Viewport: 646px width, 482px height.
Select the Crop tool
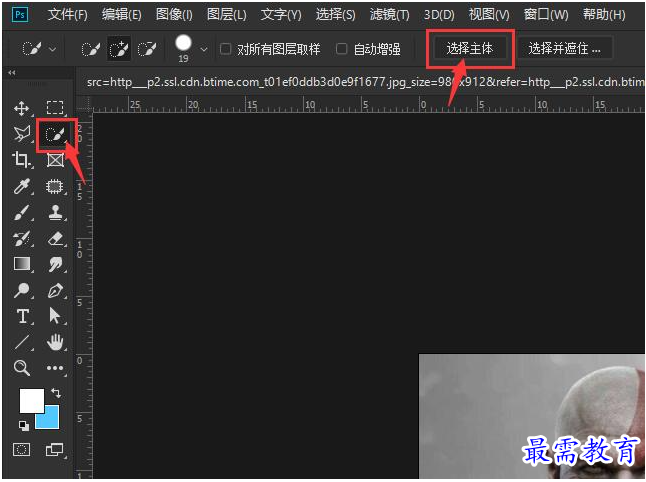point(21,160)
